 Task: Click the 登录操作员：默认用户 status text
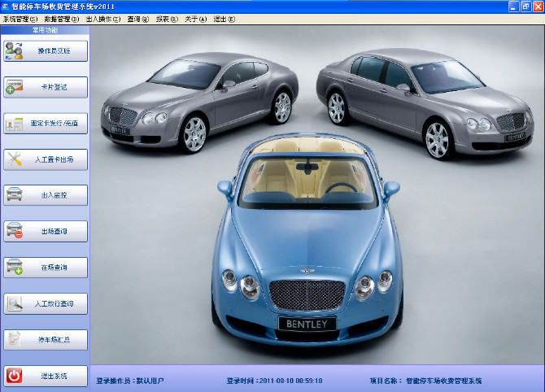point(130,381)
